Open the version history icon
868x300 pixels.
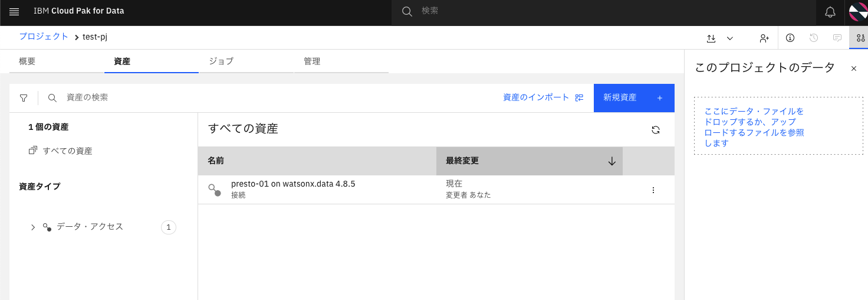click(814, 38)
